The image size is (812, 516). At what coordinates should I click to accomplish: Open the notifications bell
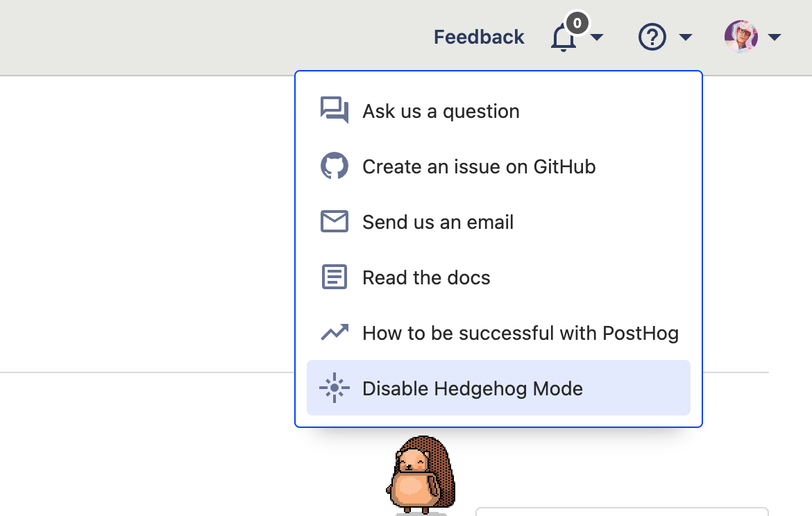(x=562, y=38)
